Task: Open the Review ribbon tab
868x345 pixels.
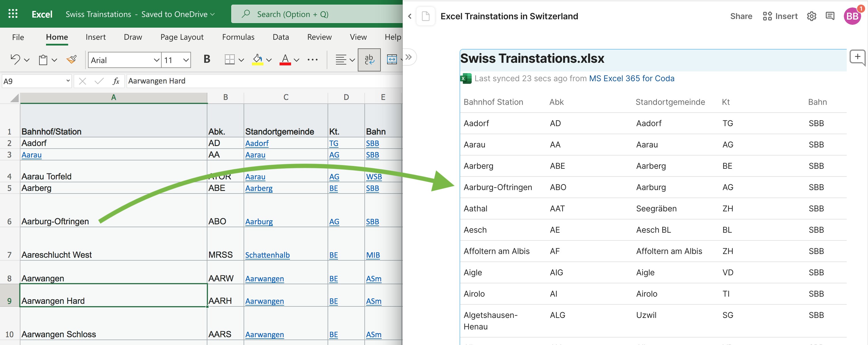Action: (x=320, y=37)
